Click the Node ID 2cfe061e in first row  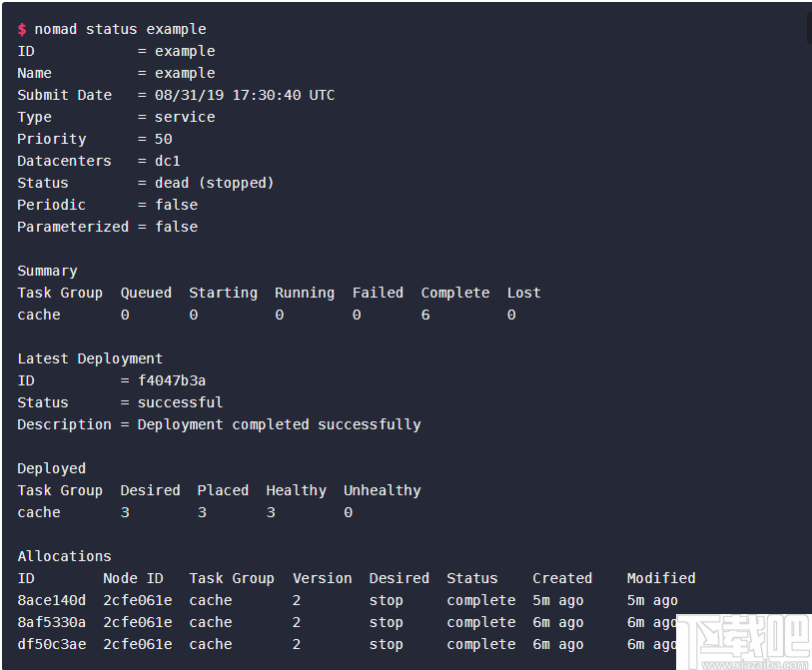pos(137,601)
